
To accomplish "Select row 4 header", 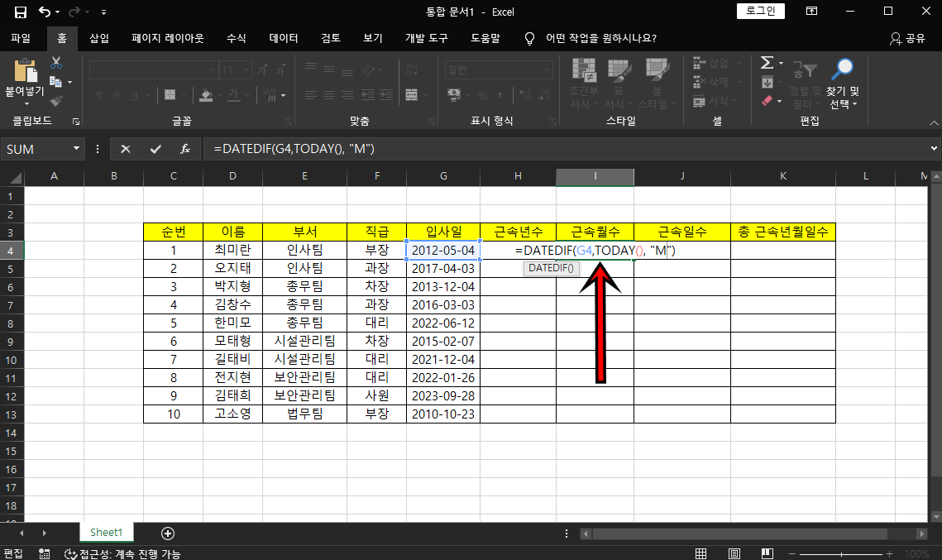I will pyautogui.click(x=11, y=251).
